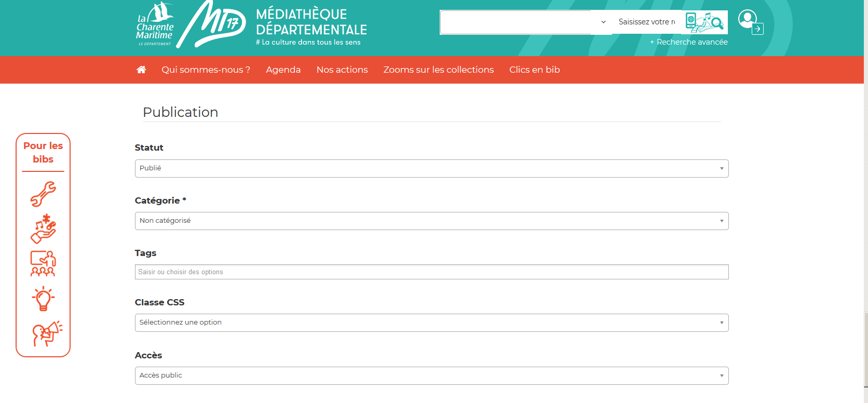Open the Recherche avancée link
Viewport: 868px width, 403px height.
689,42
